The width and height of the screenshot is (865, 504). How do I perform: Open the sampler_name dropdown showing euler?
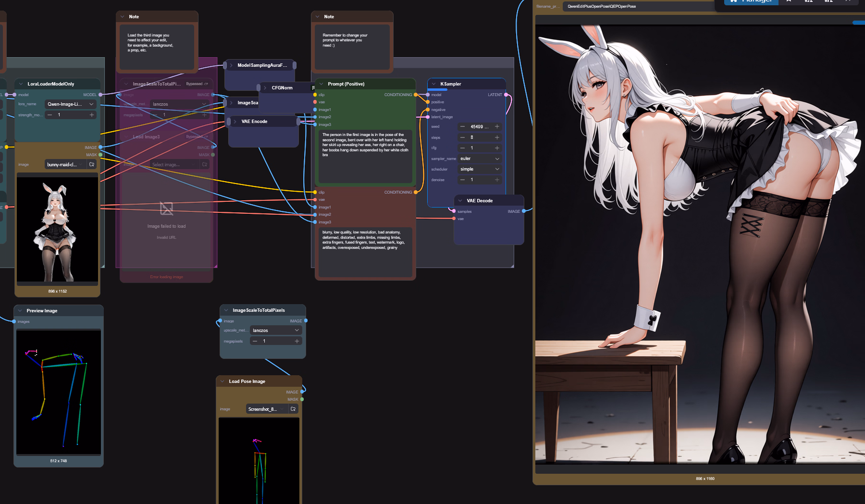pos(480,159)
